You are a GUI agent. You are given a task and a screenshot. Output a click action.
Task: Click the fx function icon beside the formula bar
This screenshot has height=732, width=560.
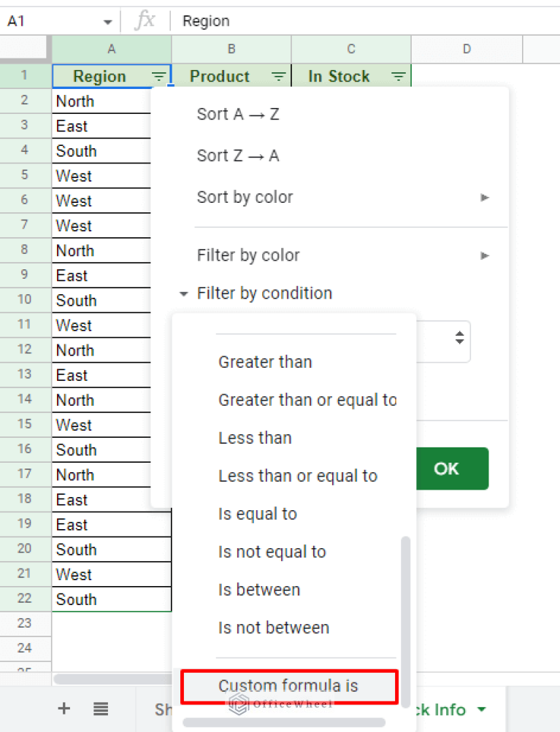tap(145, 20)
